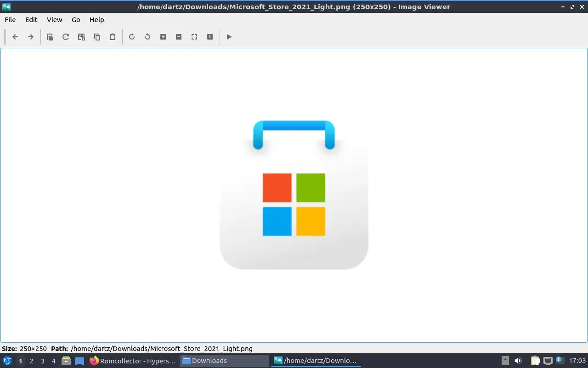Fit the image to the window
588x368 pixels.
pyautogui.click(x=194, y=37)
